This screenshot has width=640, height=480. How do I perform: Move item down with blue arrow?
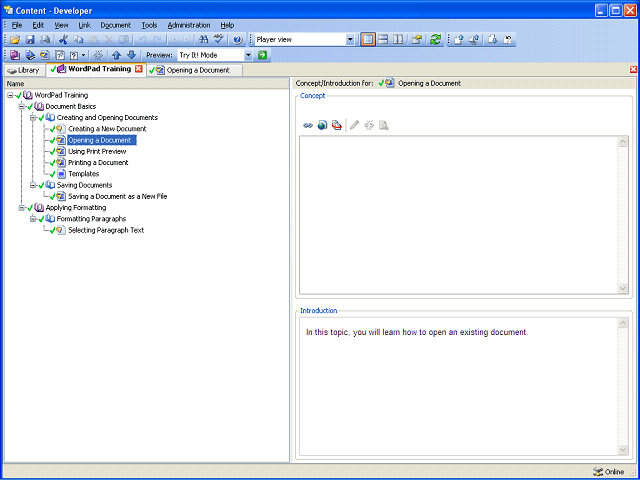point(131,55)
